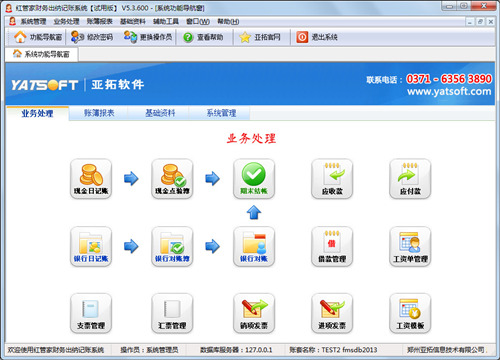
Task: Open the 辅助工具 menu
Action: (166, 22)
